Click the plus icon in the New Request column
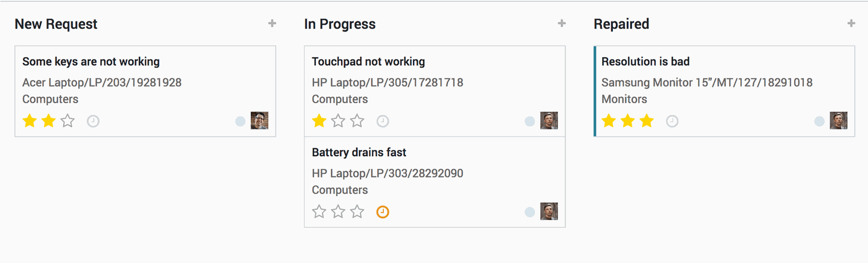 click(x=272, y=23)
